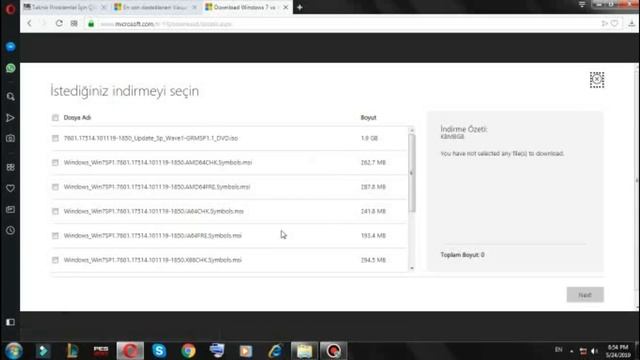Viewport: 640px width, 360px height.
Task: Click the 193.4 MB size value
Action: [373, 236]
